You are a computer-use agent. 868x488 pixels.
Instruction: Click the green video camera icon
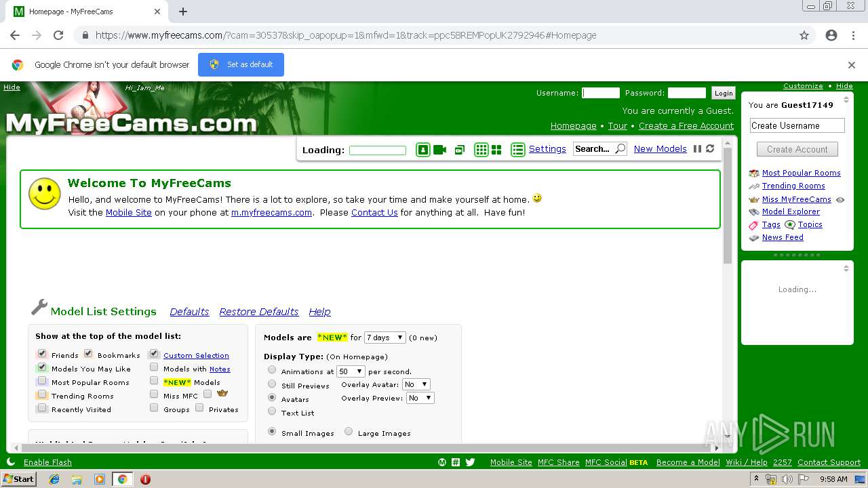[x=440, y=150]
